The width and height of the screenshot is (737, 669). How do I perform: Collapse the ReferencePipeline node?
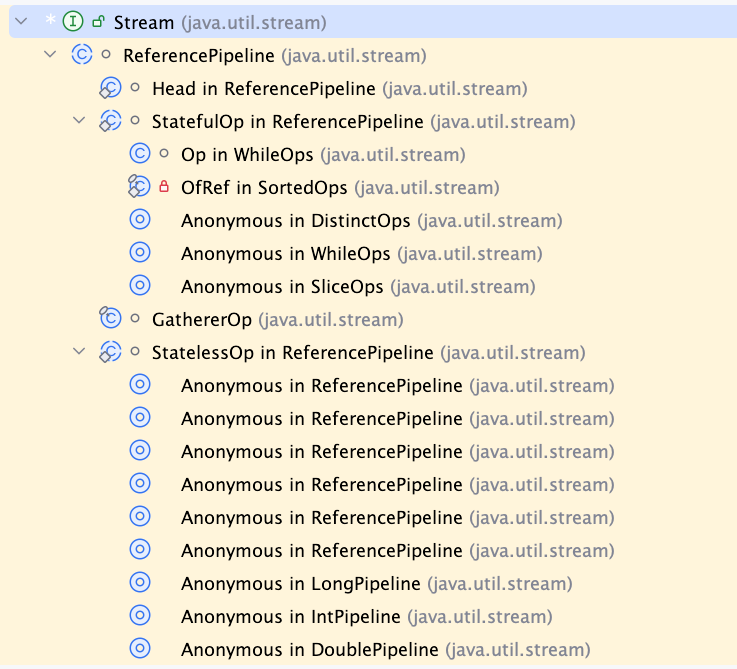pos(50,55)
